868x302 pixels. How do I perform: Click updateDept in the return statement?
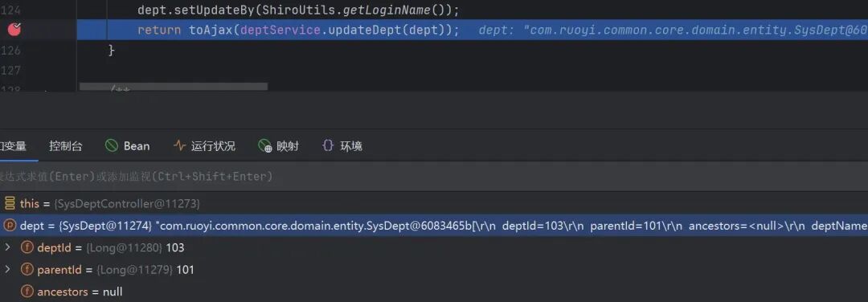point(365,30)
